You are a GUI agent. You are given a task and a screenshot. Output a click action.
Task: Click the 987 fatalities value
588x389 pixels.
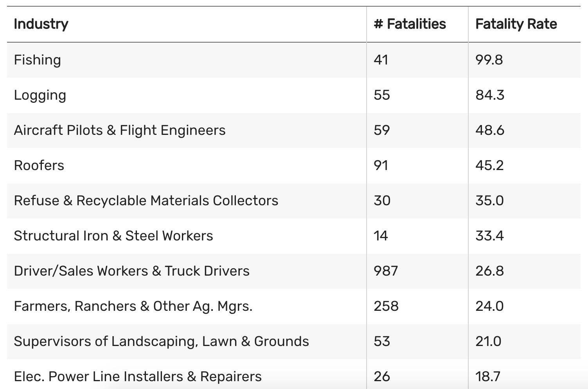386,271
